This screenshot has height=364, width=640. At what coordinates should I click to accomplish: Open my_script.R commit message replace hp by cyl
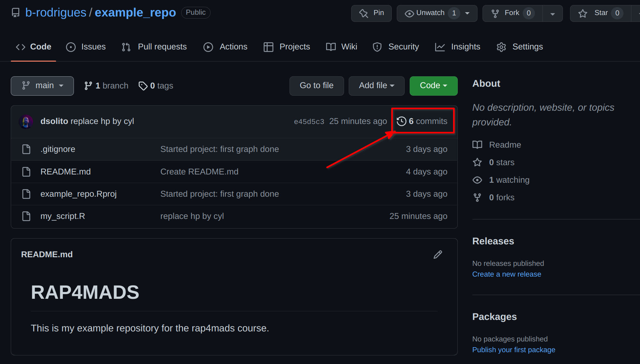pyautogui.click(x=192, y=216)
